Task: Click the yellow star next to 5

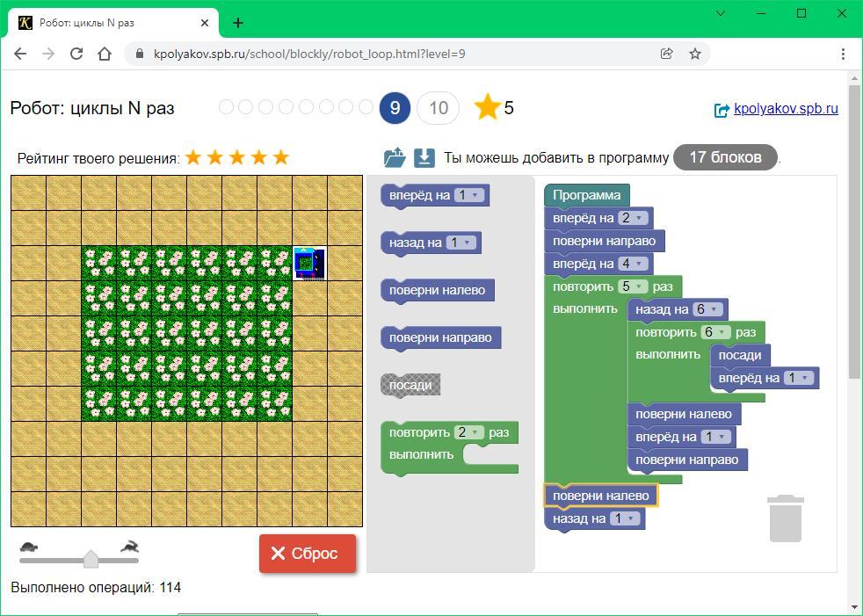Action: click(x=487, y=107)
